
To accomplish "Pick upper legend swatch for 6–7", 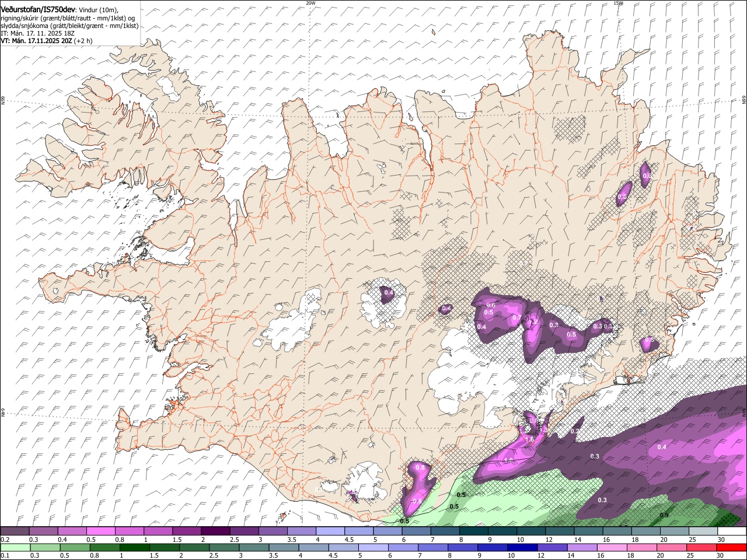I will coord(417,531).
